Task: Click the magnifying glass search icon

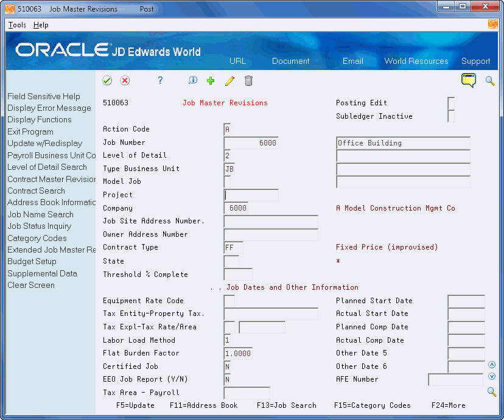Action: [x=489, y=80]
